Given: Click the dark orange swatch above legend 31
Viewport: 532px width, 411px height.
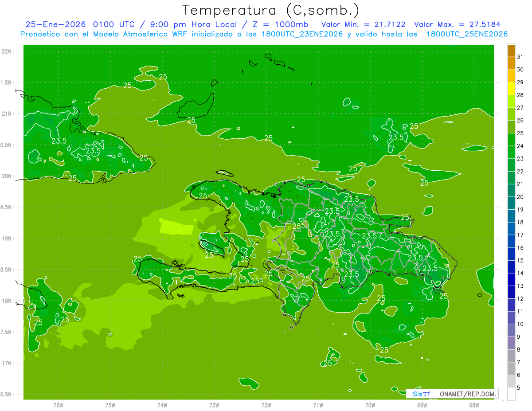Looking at the screenshot, I should tap(511, 50).
